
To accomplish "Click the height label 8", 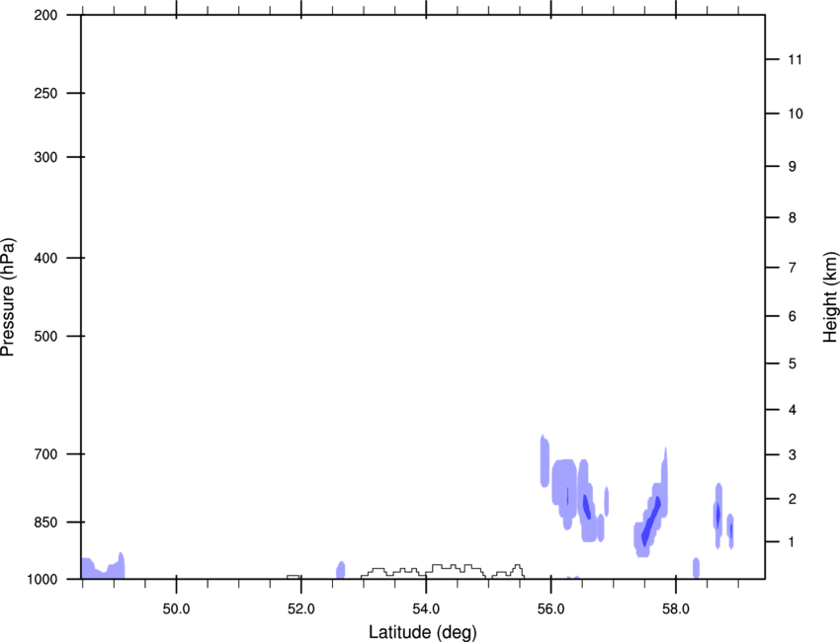I will point(793,217).
